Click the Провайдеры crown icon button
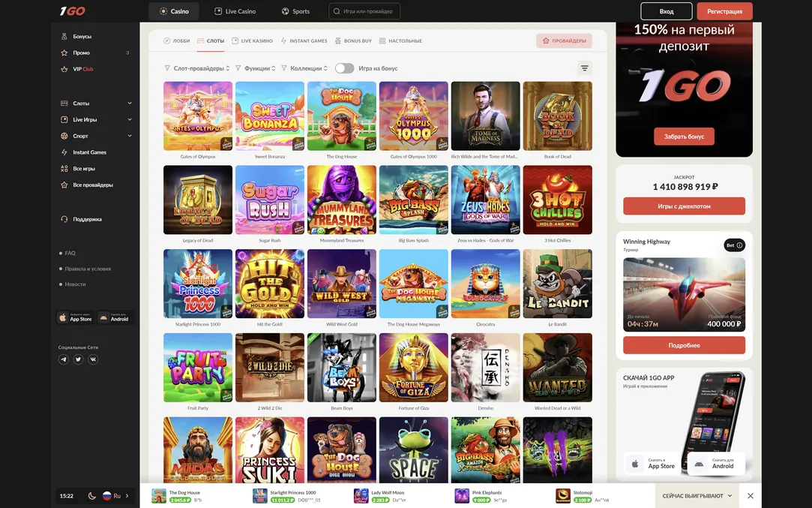 pyautogui.click(x=563, y=39)
